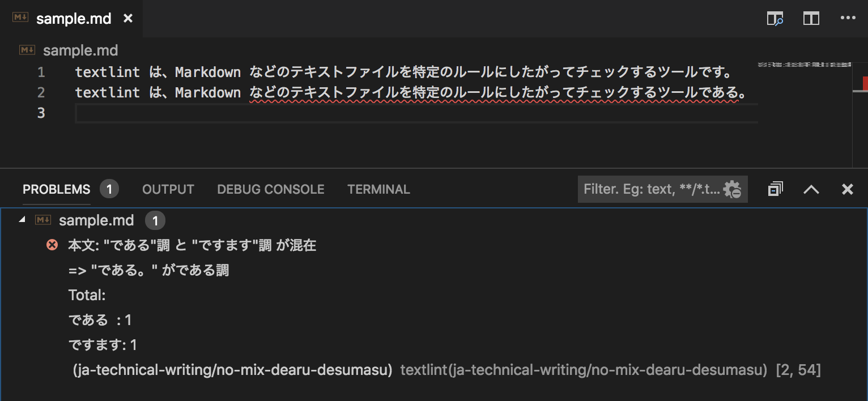Open the TERMINAL tab
The height and width of the screenshot is (401, 868).
pos(378,189)
